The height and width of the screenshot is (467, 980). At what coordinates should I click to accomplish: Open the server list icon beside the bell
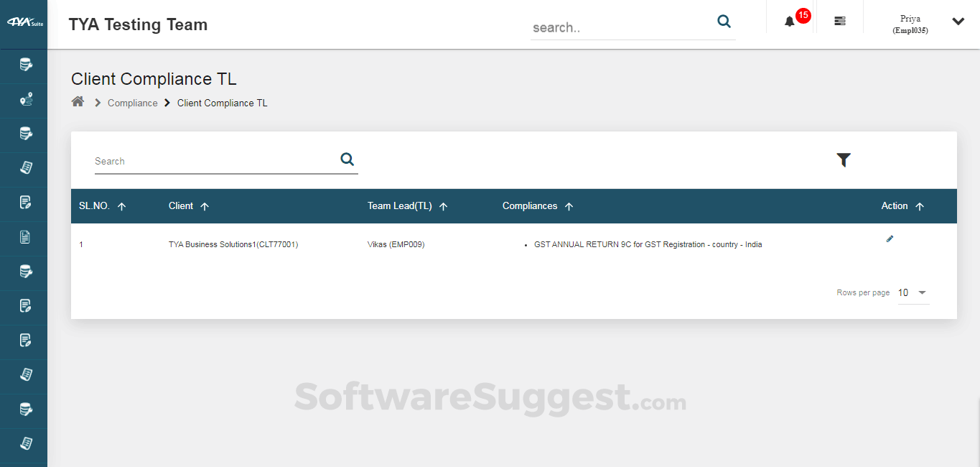pyautogui.click(x=839, y=21)
